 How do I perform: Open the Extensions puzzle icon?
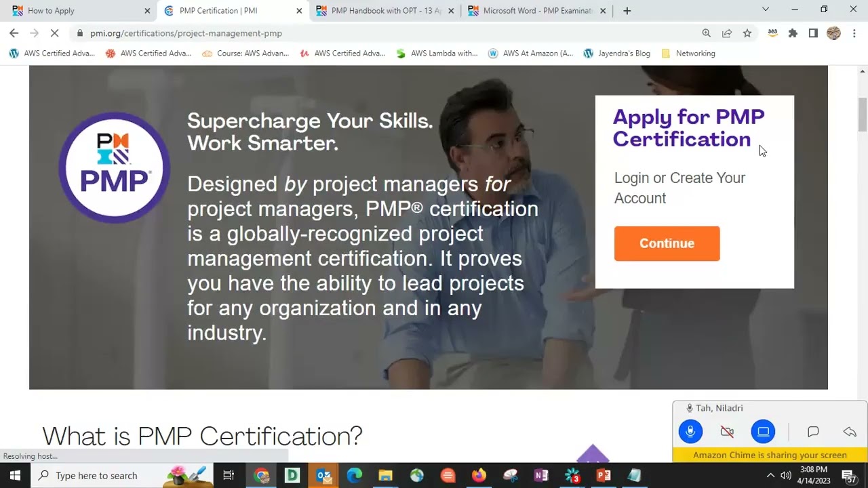793,33
